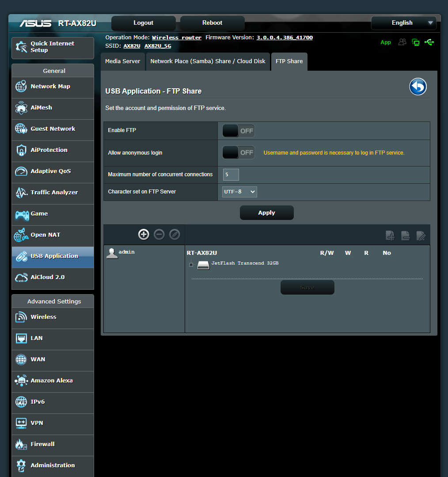Open the AX82U_5G SSID link
The height and width of the screenshot is (477, 448).
[158, 46]
